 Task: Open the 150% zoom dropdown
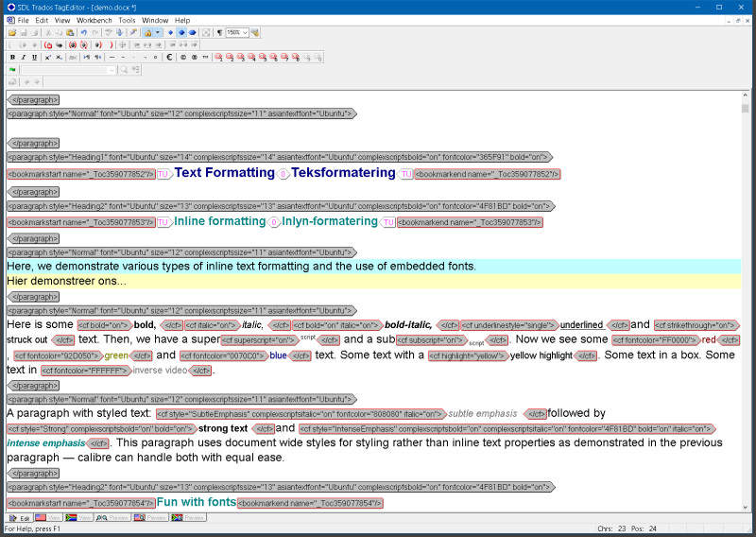click(x=245, y=33)
